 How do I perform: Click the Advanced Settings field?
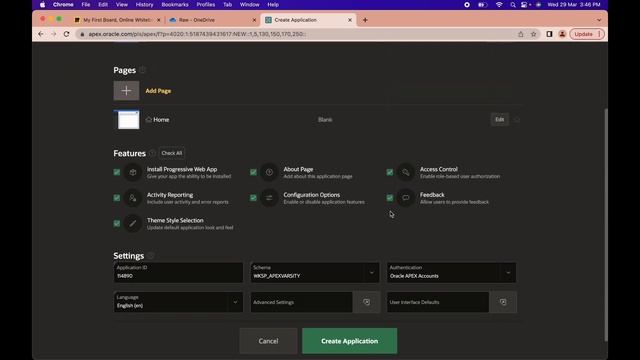tap(301, 302)
